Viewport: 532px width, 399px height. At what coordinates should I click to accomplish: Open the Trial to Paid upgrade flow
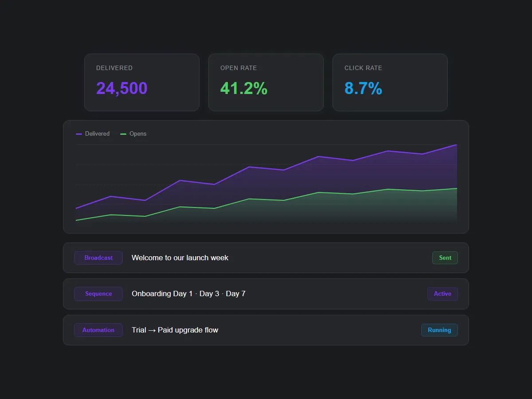pyautogui.click(x=175, y=330)
